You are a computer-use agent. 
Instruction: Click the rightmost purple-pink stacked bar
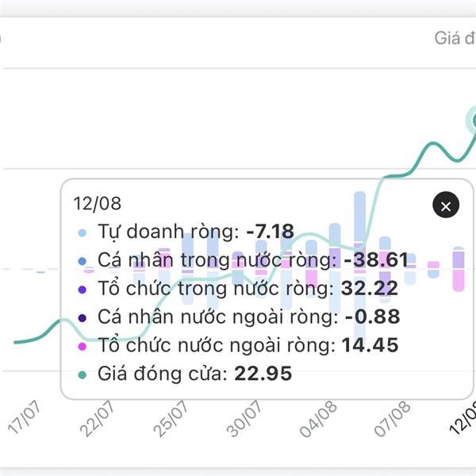point(459,269)
